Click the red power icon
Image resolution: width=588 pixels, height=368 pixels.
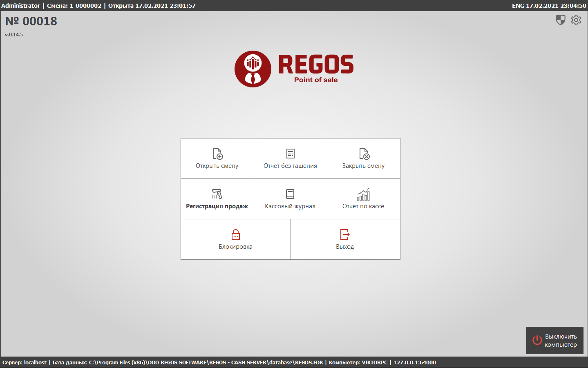coord(537,340)
